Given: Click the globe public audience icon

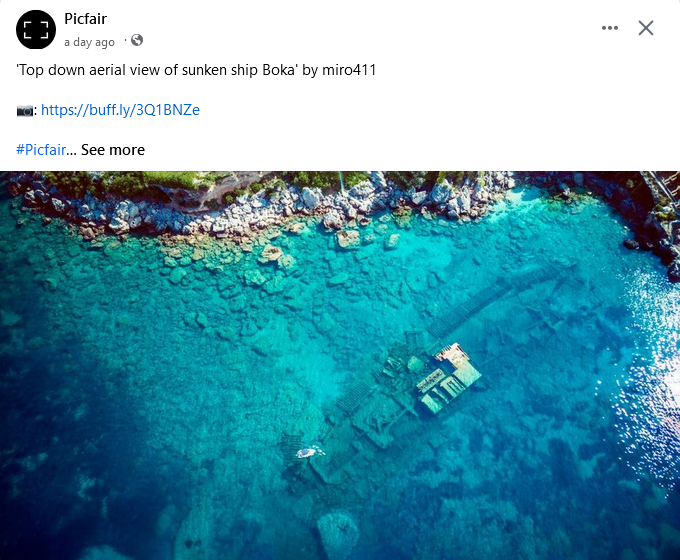Looking at the screenshot, I should coord(137,40).
